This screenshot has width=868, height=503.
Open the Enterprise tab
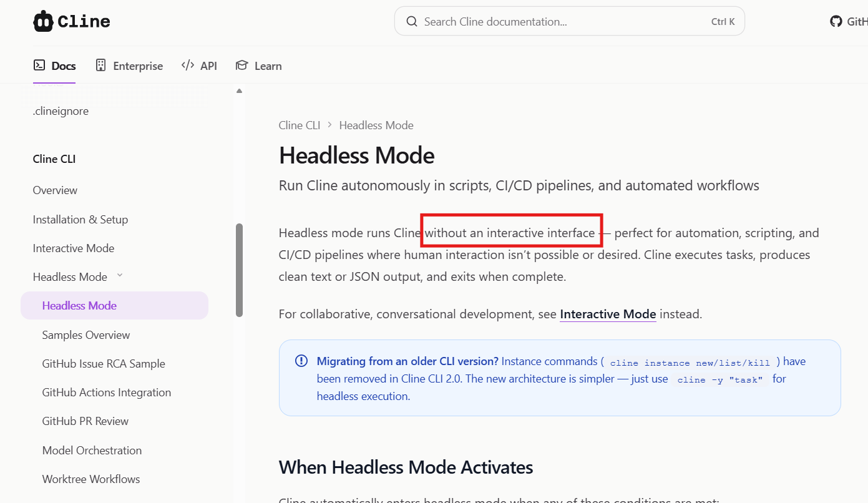pos(129,66)
